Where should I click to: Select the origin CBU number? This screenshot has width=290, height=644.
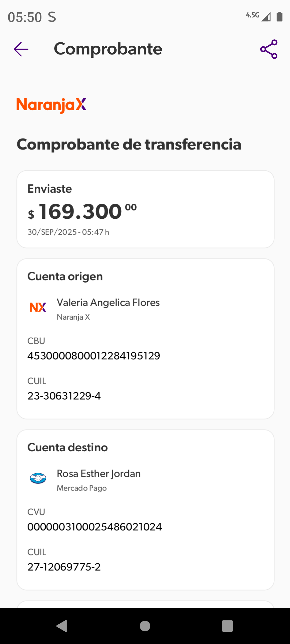(94, 356)
